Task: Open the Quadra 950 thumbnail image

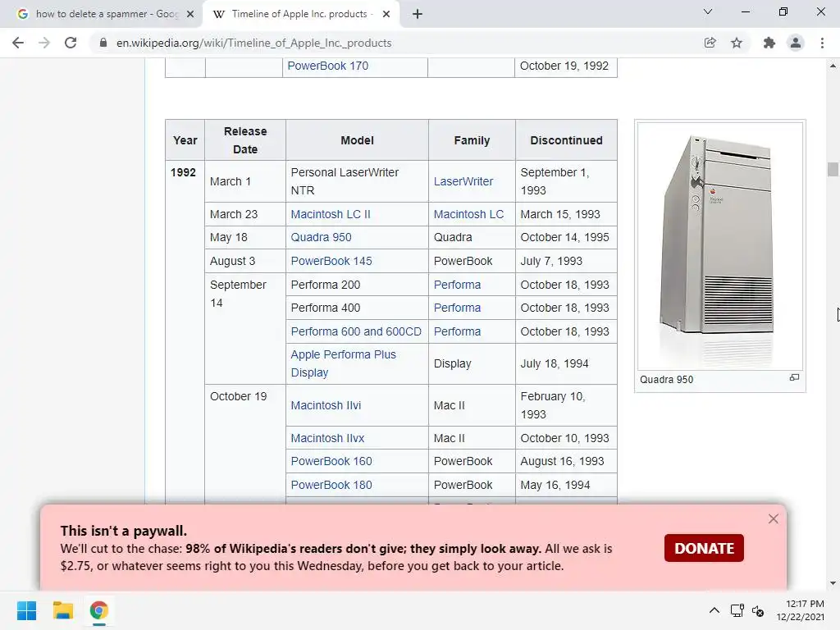Action: point(720,246)
